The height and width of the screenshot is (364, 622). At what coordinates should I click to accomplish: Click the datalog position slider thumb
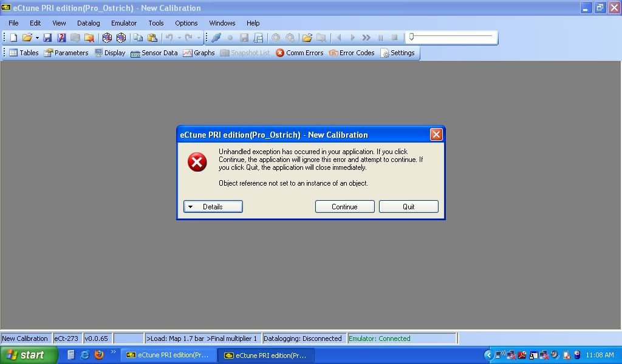pos(412,37)
